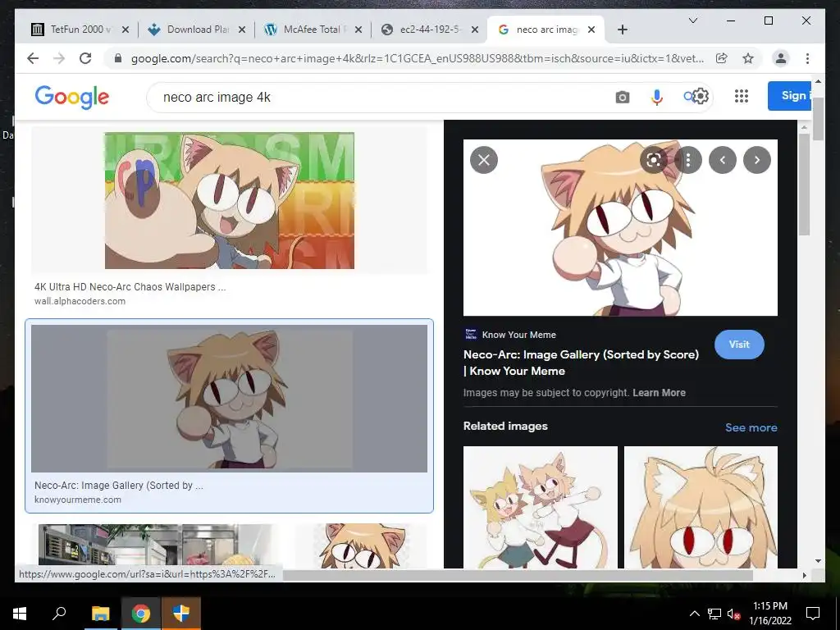Screen dimensions: 840x630
Task: Open the notification action center
Action: coord(813,614)
